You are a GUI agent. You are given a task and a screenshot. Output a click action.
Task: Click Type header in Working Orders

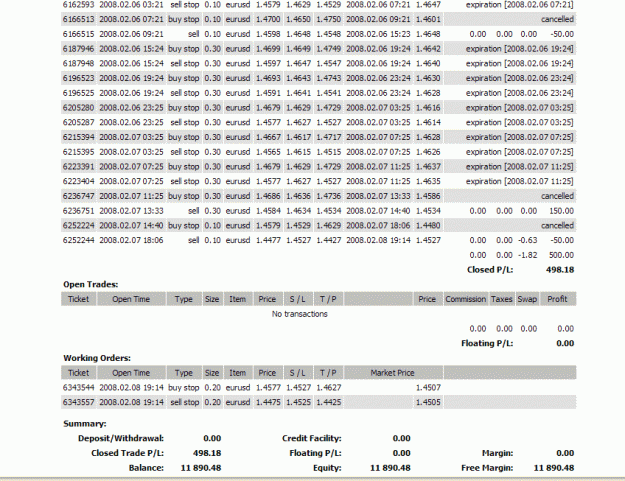pyautogui.click(x=184, y=373)
